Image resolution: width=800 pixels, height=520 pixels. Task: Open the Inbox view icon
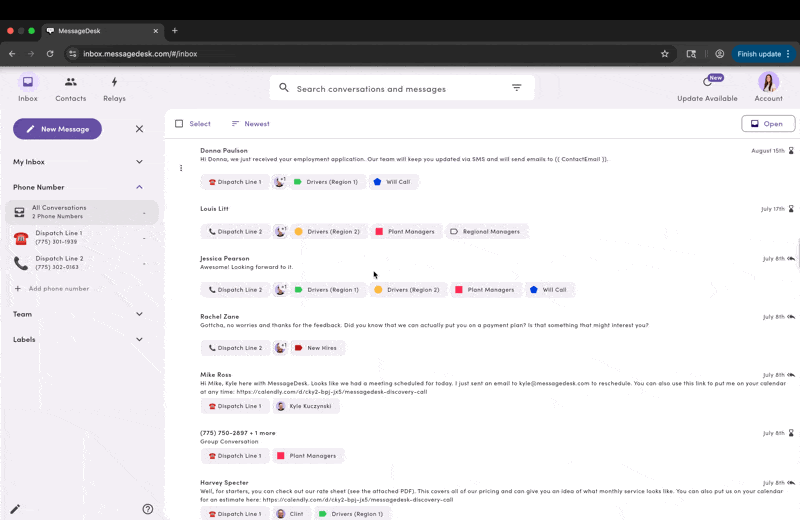(28, 82)
